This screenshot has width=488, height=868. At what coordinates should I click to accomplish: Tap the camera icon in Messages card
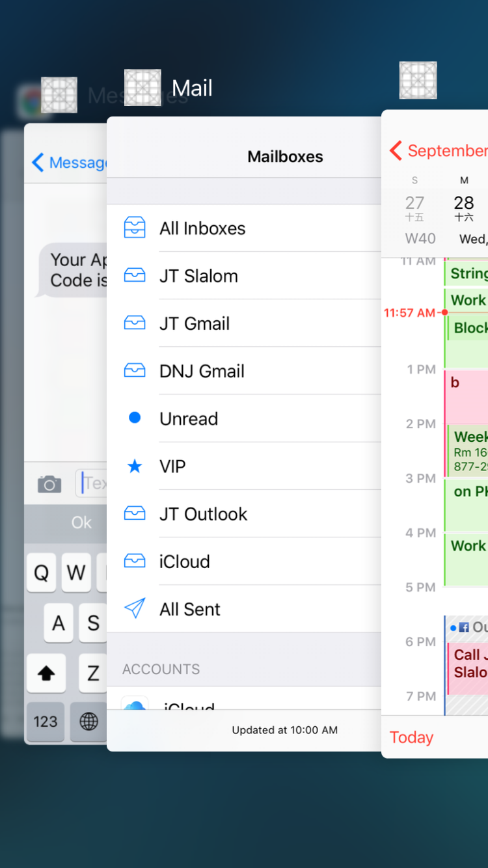49,484
